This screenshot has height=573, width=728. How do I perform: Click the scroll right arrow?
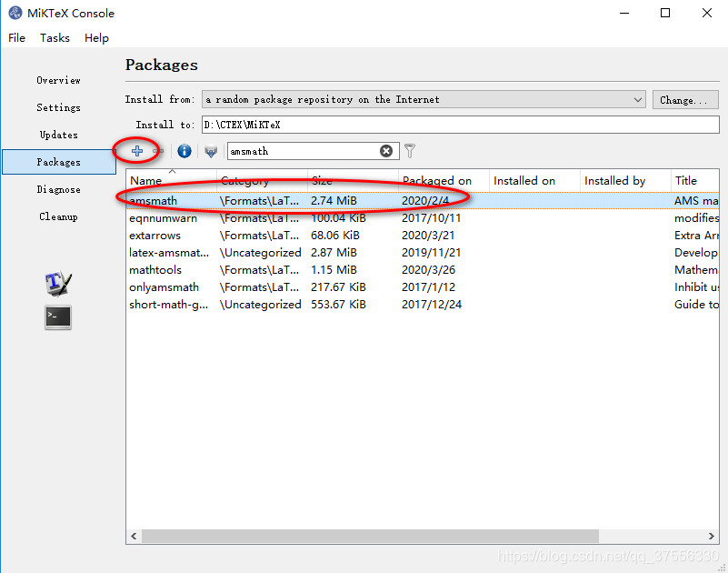click(712, 536)
